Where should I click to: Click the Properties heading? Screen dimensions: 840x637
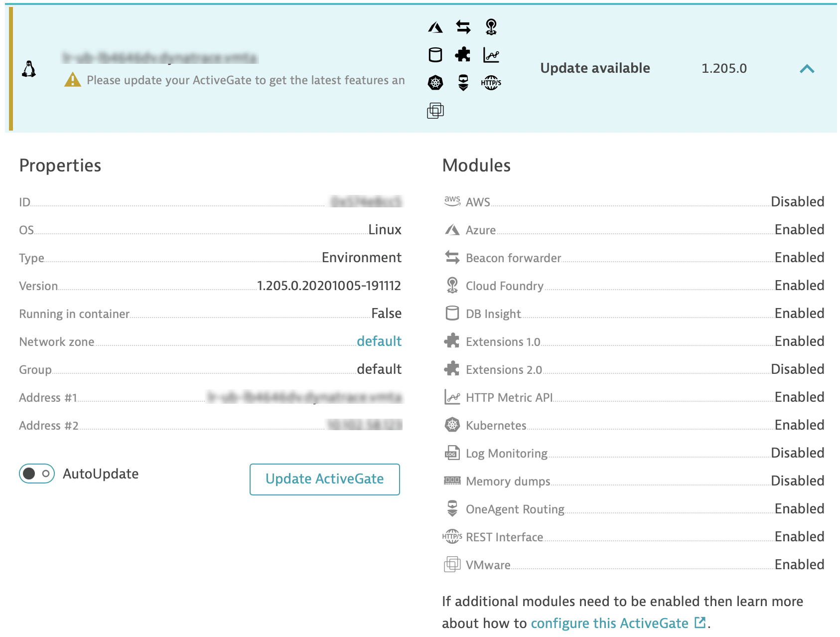pos(60,166)
